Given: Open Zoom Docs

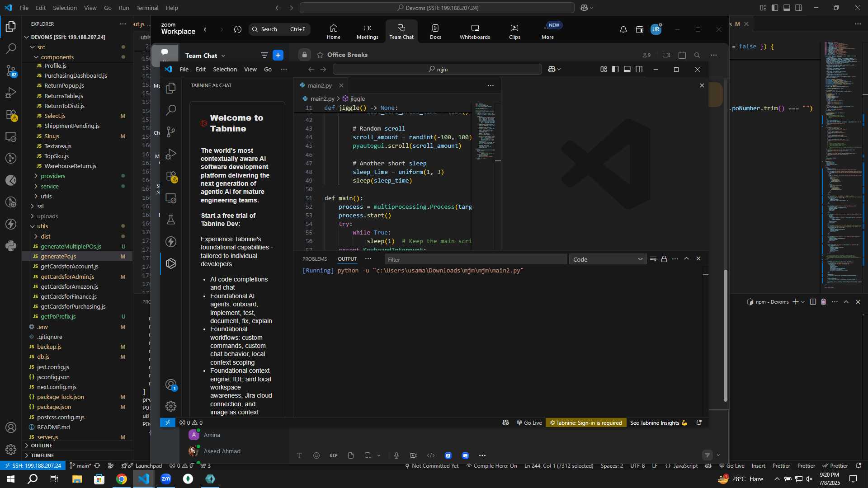Looking at the screenshot, I should tap(435, 32).
